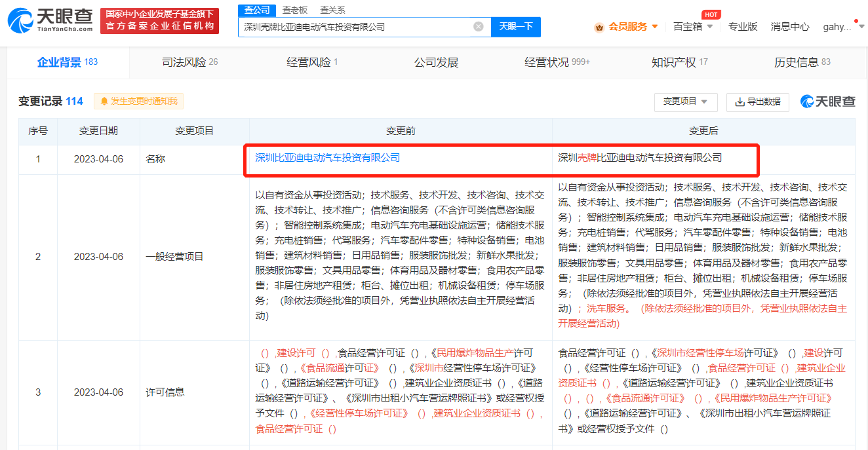Click the bell icon on 发生变更时通知我

coord(104,101)
